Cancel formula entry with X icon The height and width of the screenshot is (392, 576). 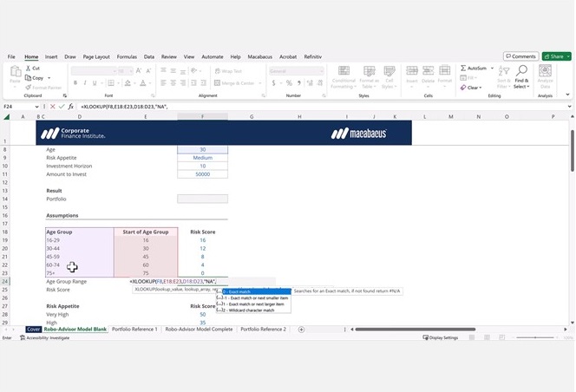pyautogui.click(x=53, y=107)
